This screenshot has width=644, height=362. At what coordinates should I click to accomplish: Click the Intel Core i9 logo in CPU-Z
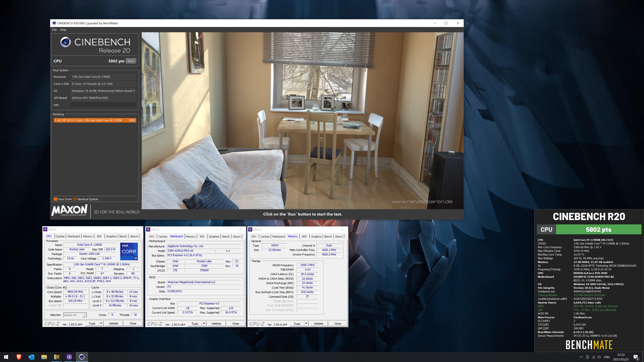[129, 251]
